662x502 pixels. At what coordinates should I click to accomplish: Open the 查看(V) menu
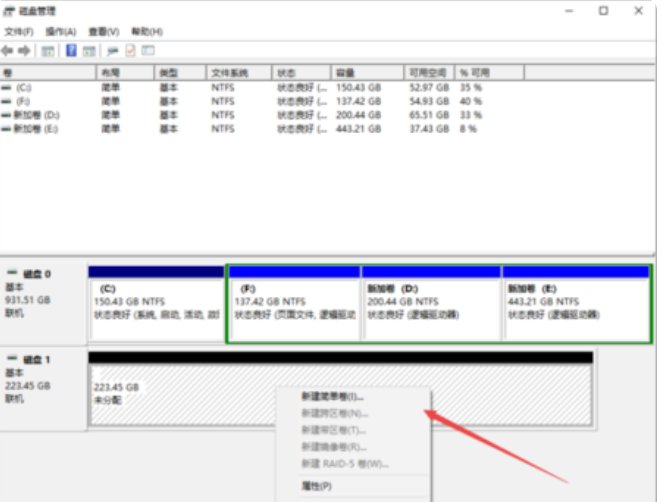pyautogui.click(x=103, y=32)
